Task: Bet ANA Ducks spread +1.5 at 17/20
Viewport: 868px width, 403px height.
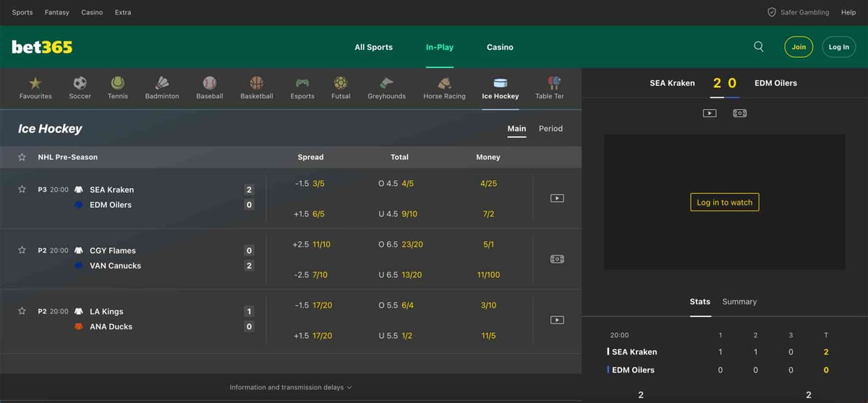Action: tap(313, 336)
